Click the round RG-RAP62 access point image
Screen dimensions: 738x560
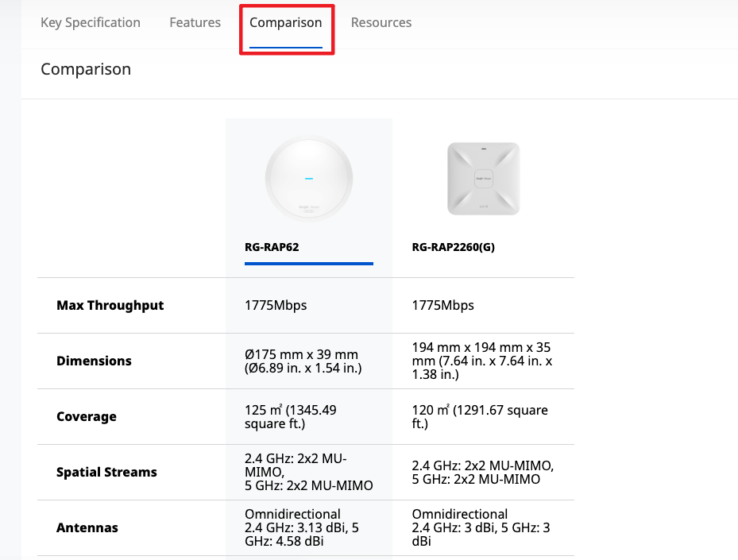[x=308, y=178]
